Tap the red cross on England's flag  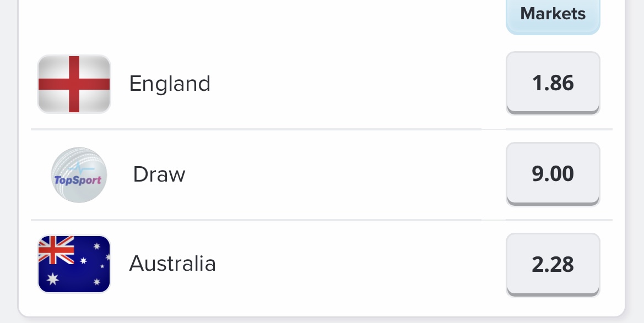point(74,84)
